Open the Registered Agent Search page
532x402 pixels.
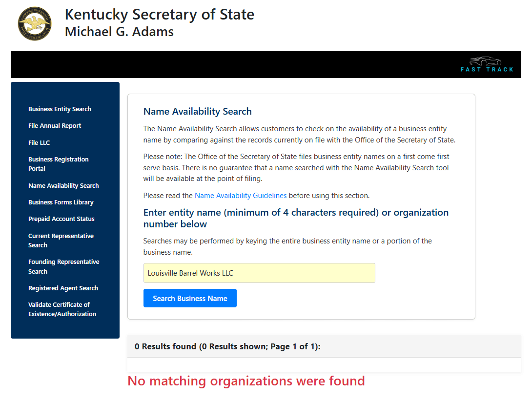click(x=63, y=288)
